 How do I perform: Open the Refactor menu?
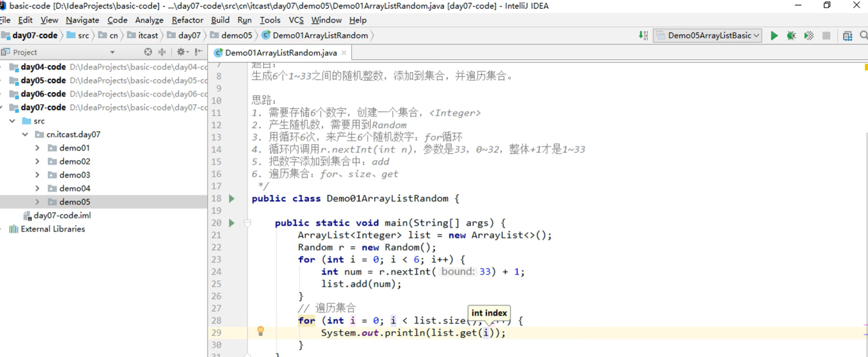pos(187,20)
